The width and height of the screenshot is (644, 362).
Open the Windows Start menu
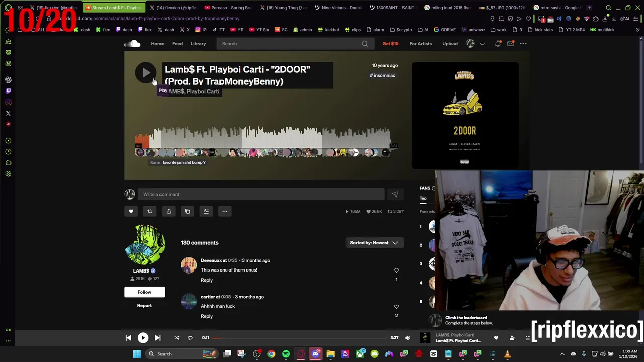point(137,354)
